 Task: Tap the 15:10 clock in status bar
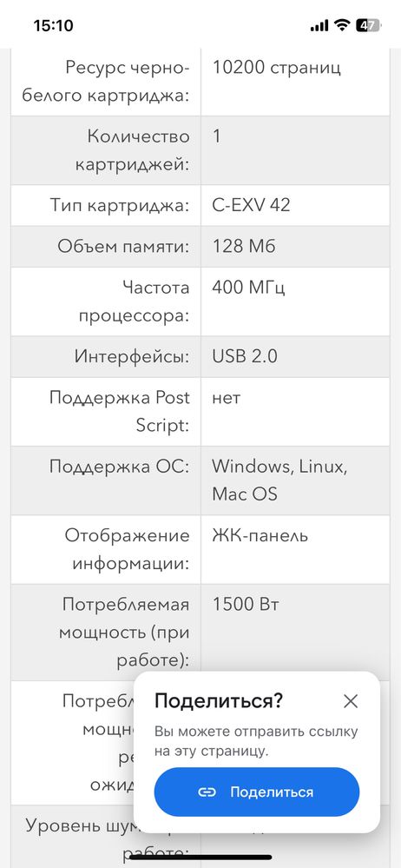[x=53, y=25]
